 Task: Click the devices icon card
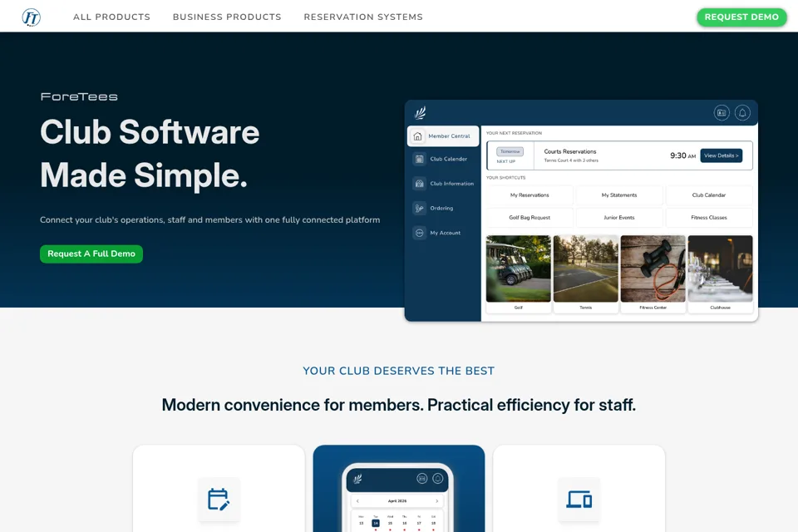(579, 499)
